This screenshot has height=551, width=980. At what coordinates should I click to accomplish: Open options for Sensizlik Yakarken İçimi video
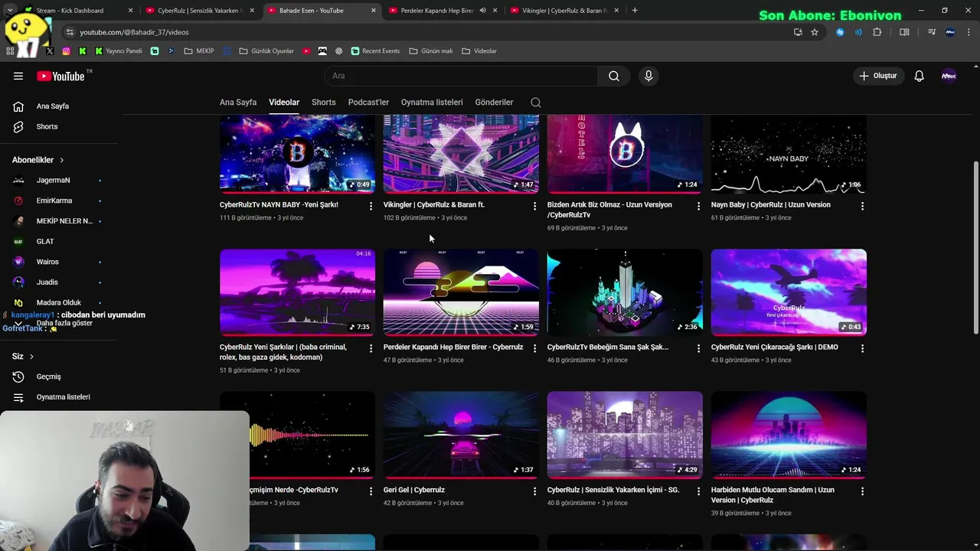click(x=698, y=491)
